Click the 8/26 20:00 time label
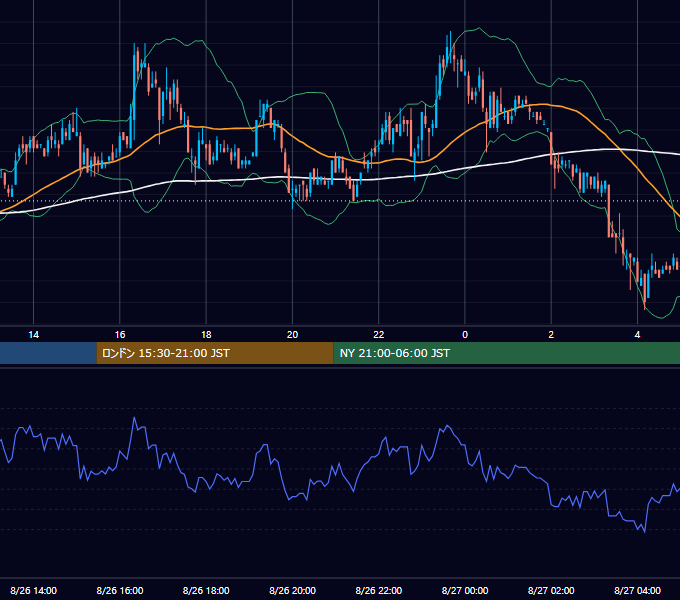 coord(292,590)
